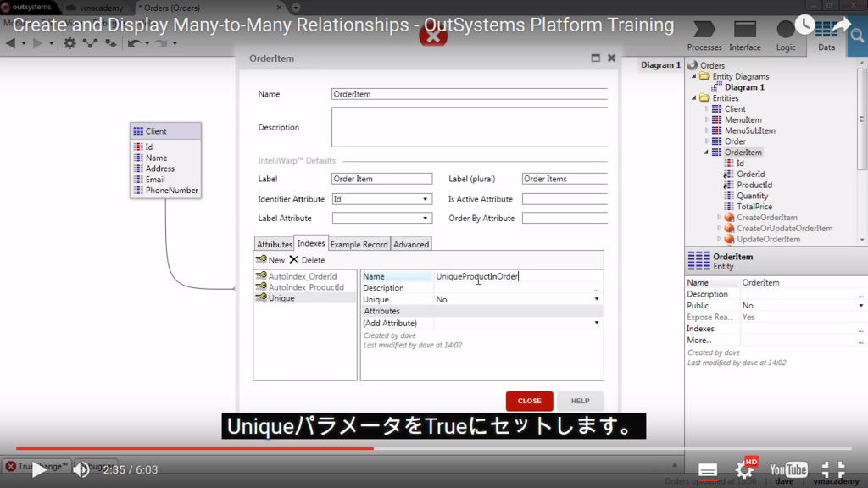The height and width of the screenshot is (488, 868).
Task: Select ProductId attribute in tree
Action: 754,185
